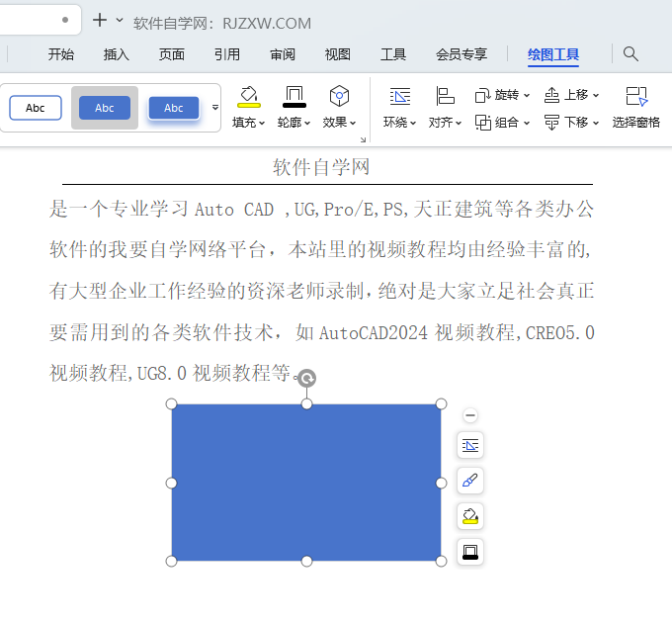Switch to the 插入 (Insert) tab
672x623 pixels.
[x=117, y=54]
